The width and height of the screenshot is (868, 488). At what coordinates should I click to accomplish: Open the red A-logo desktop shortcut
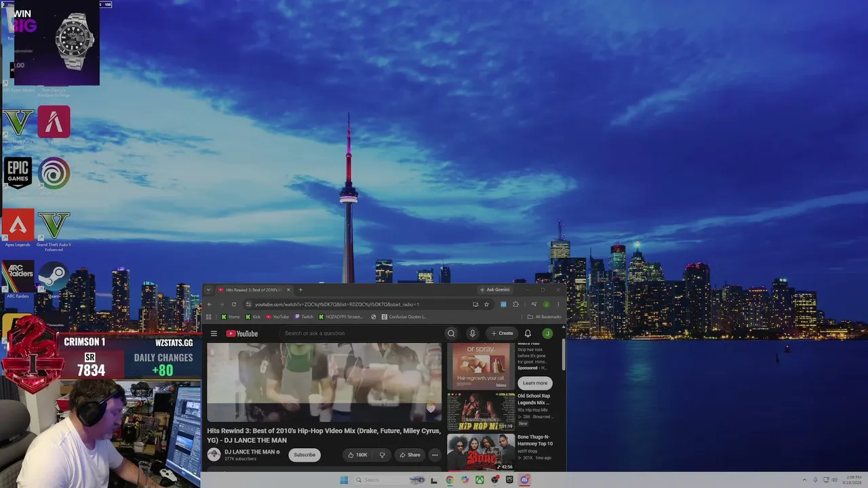tap(54, 122)
